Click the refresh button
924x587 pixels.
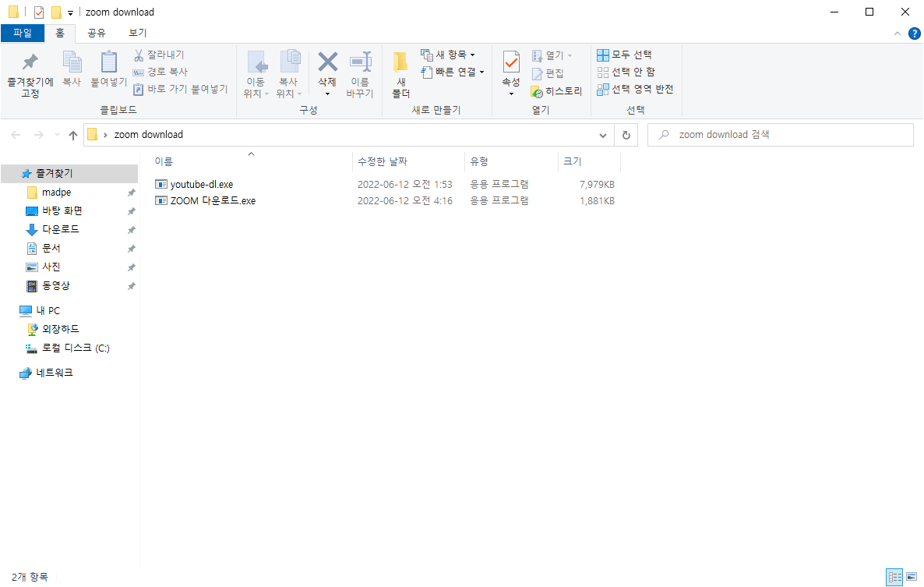(626, 135)
